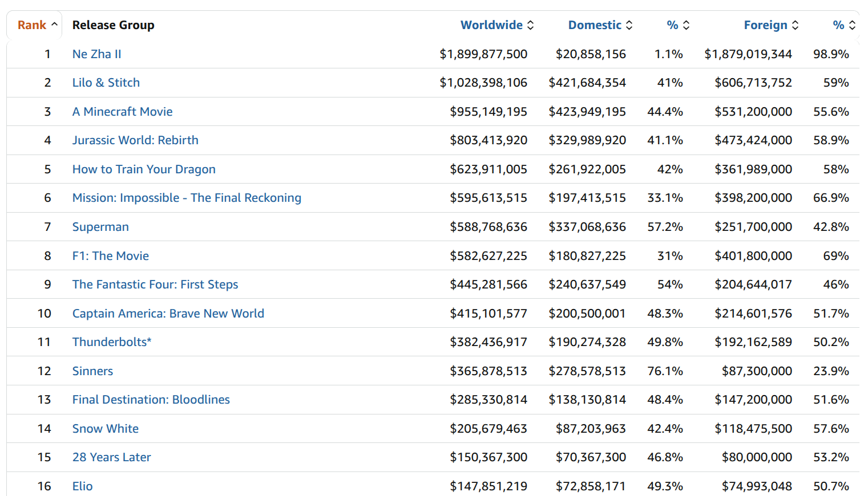Screen dimensions: 868x496
Task: Click foreign amount $192,162,589
Action: (x=753, y=342)
